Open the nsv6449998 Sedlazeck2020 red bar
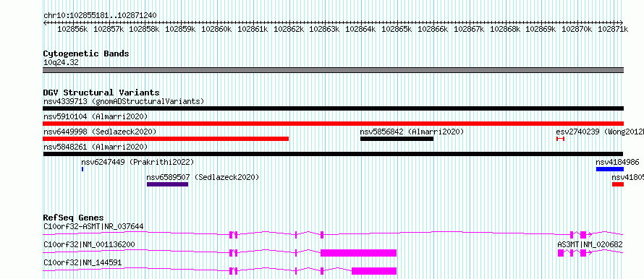The image size is (644, 279). coord(166,139)
